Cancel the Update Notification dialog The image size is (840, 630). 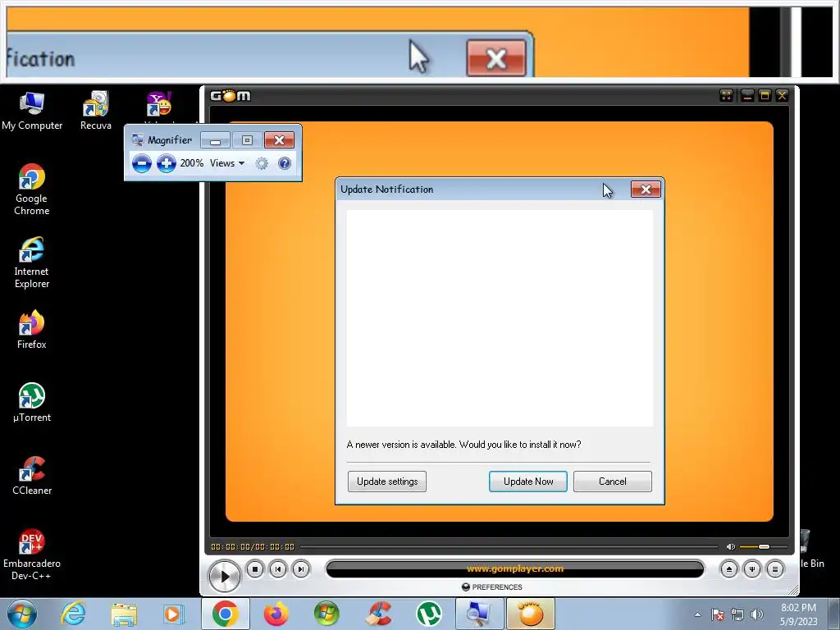[x=612, y=481]
